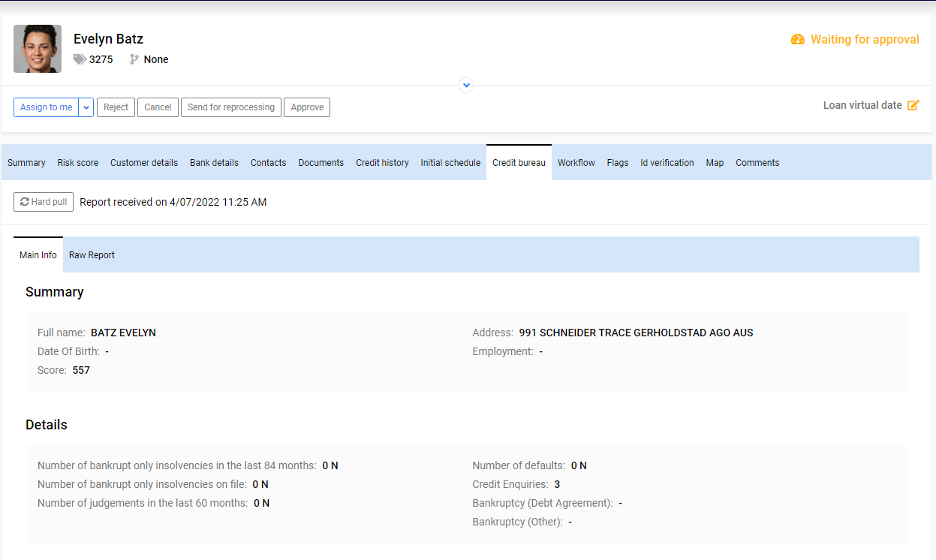The image size is (936, 560).
Task: Click the Bankruptcy (Other) label
Action: point(518,522)
